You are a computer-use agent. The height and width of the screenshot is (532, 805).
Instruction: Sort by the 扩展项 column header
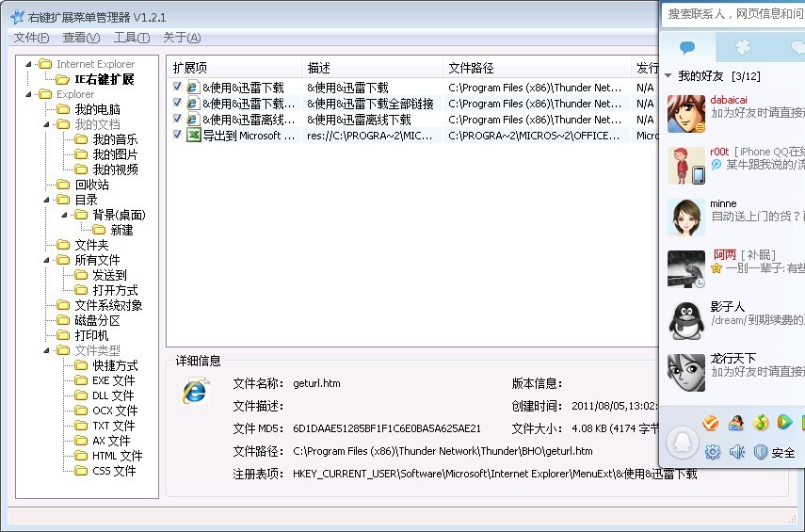234,68
